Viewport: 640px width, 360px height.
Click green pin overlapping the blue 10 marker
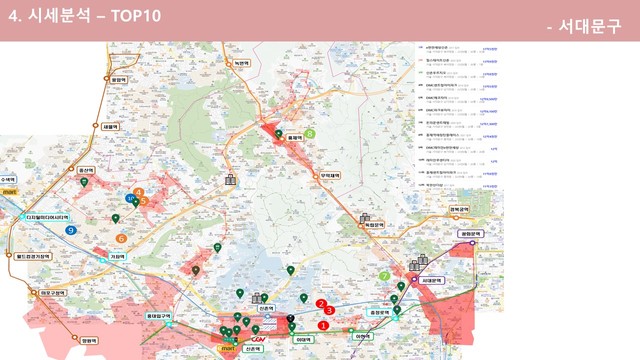(136, 202)
